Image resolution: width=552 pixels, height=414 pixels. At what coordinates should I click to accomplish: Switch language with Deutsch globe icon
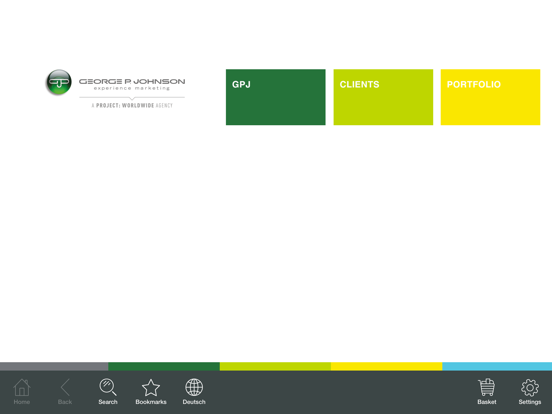click(194, 391)
